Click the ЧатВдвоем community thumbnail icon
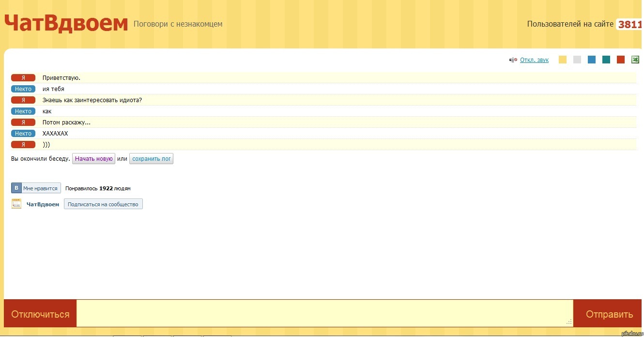This screenshot has width=644, height=337. (16, 204)
